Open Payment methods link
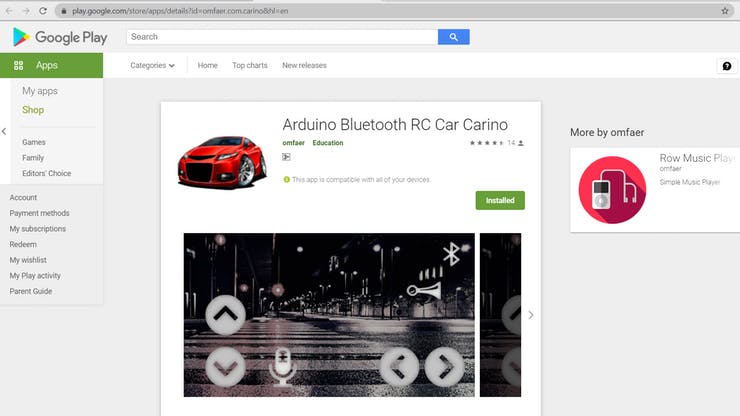The height and width of the screenshot is (416, 740). click(x=40, y=213)
